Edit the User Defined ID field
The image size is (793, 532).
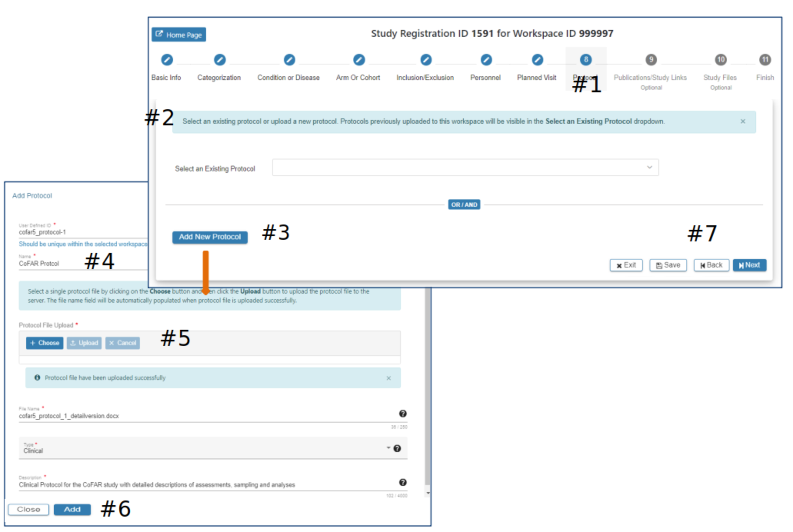coord(83,232)
